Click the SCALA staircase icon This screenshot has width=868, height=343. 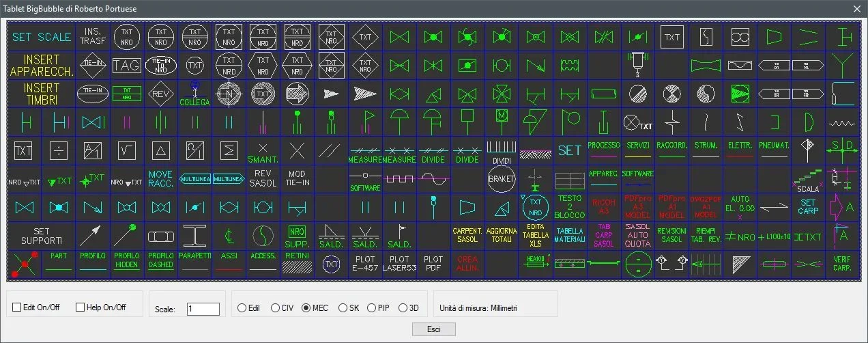(x=808, y=180)
